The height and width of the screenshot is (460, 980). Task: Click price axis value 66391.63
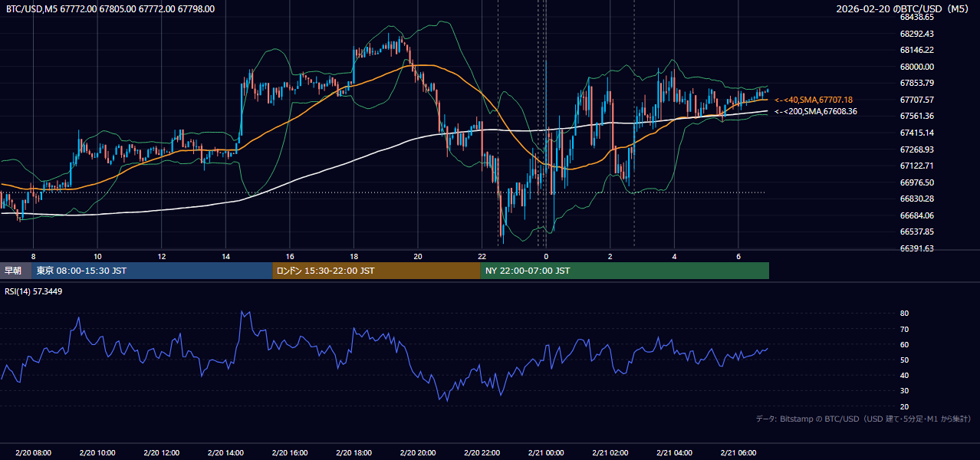pyautogui.click(x=916, y=248)
